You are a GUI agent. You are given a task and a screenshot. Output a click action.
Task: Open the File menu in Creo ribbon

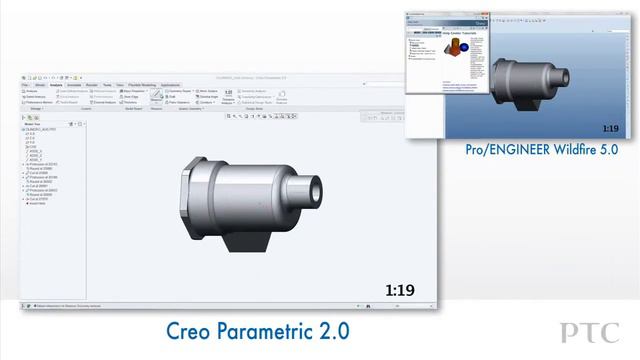pyautogui.click(x=25, y=85)
